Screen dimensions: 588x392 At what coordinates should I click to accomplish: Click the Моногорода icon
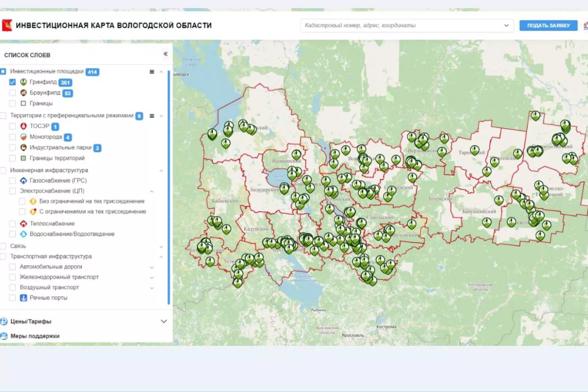[x=23, y=137]
